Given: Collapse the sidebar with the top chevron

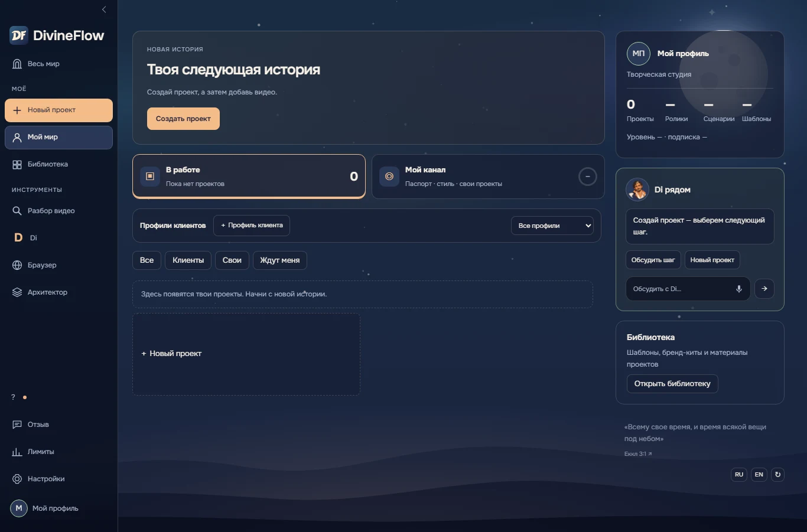Looking at the screenshot, I should coord(104,9).
